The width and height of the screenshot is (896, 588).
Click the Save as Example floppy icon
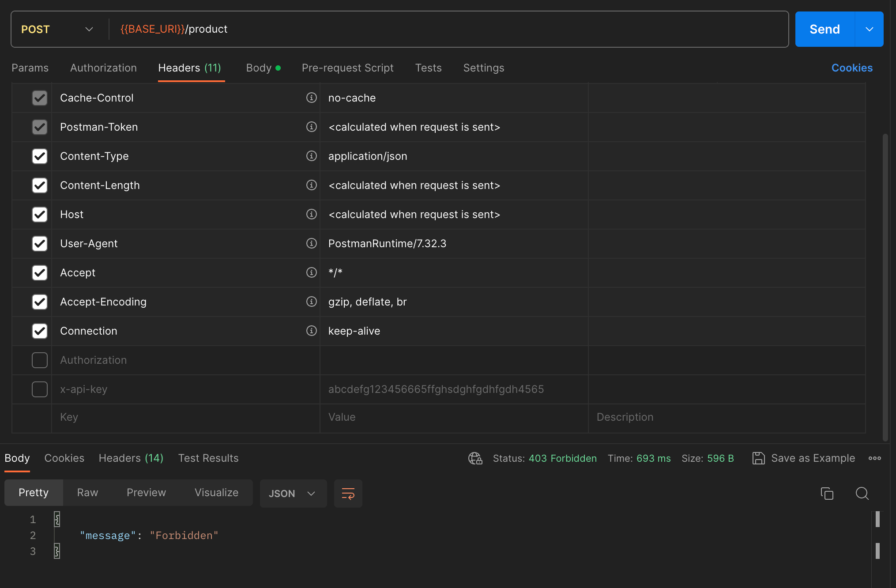(758, 458)
